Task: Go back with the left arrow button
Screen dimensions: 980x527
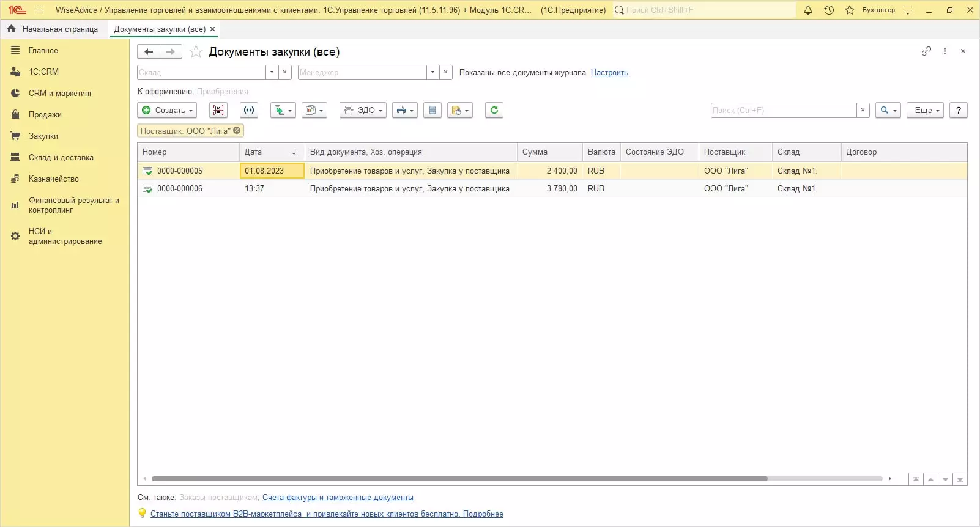Action: pyautogui.click(x=149, y=52)
